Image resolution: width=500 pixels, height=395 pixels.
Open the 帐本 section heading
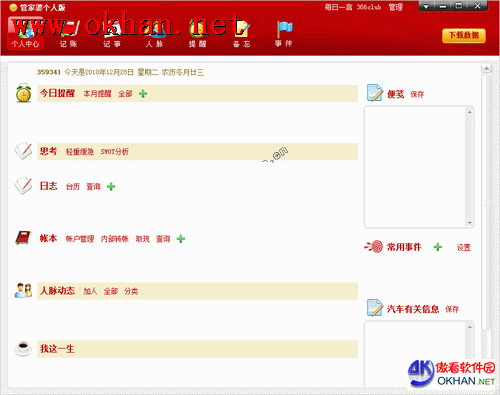click(x=49, y=238)
